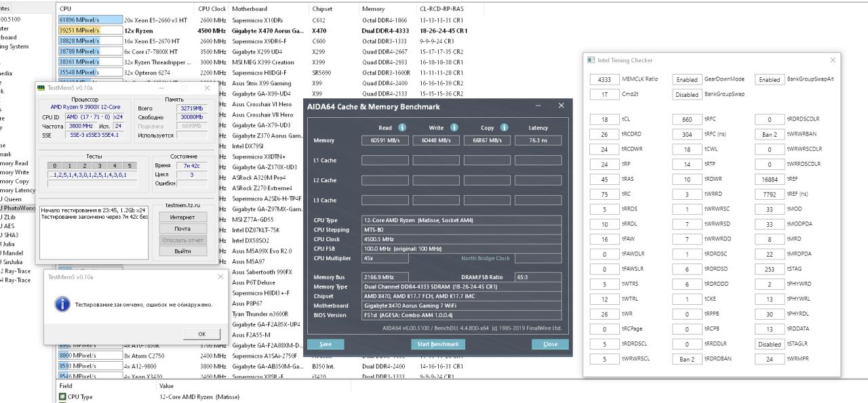Click the MEMCLK Ratio field showing 4333

point(604,79)
